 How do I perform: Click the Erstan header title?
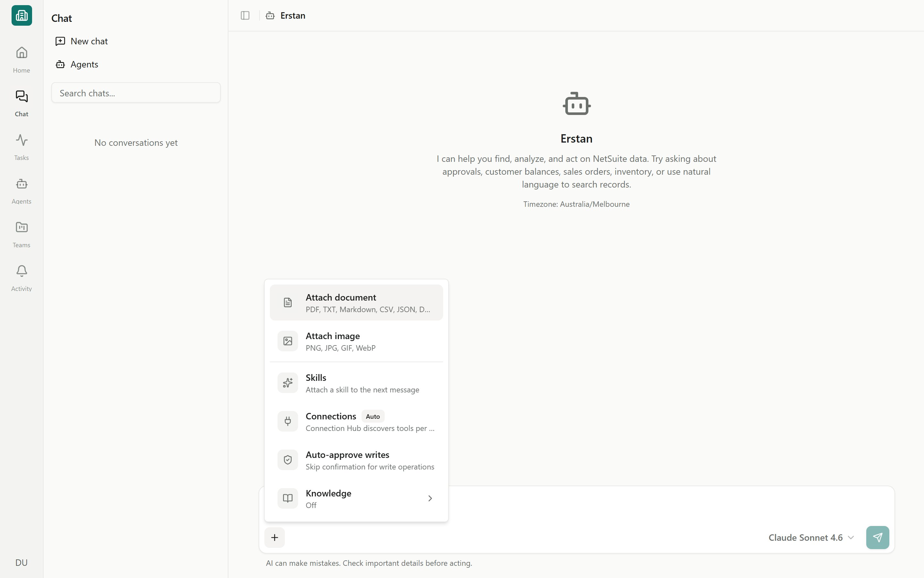293,15
